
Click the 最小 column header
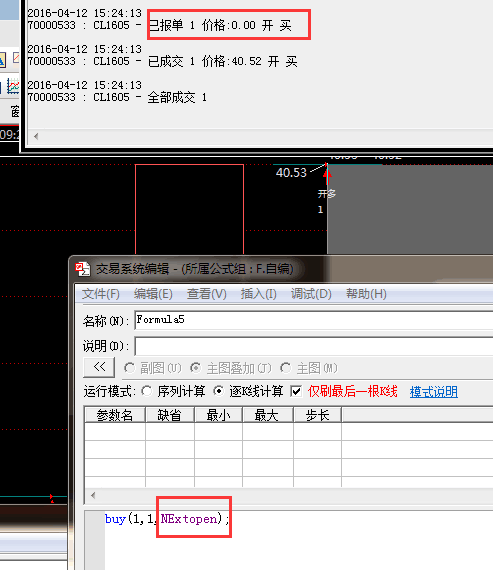coord(218,415)
